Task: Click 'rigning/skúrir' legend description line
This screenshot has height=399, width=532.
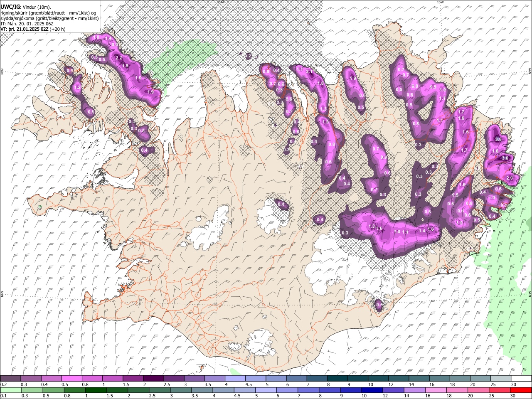Action: 48,12
